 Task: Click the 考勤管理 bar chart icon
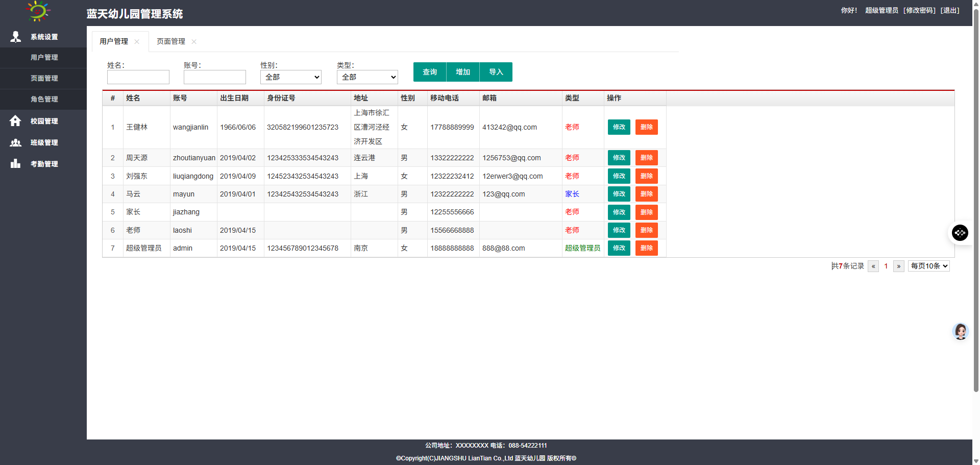[x=15, y=164]
